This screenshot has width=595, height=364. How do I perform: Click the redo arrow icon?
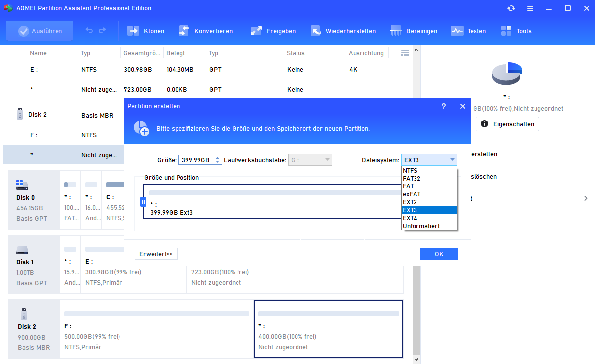tap(102, 31)
